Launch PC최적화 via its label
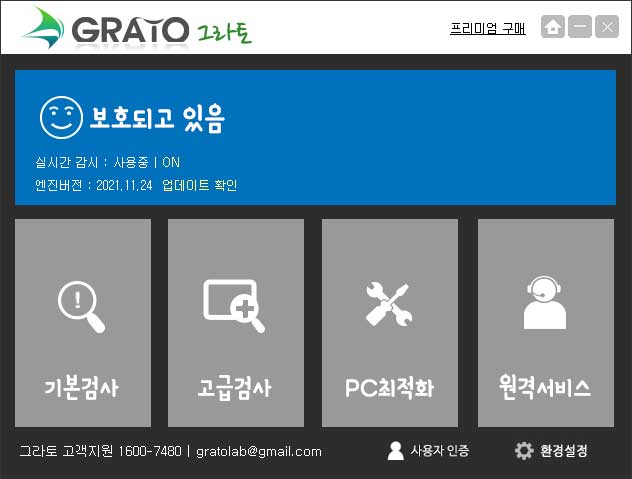This screenshot has height=479, width=632. click(x=389, y=388)
